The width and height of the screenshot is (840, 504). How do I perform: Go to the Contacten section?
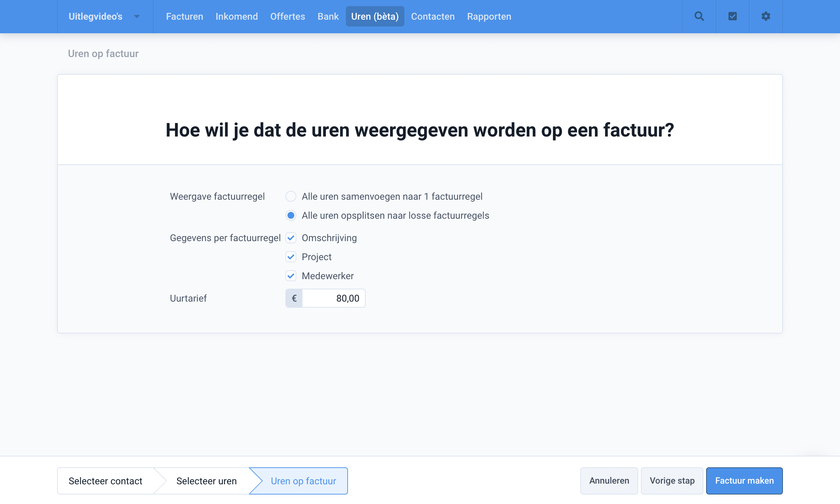click(x=432, y=16)
